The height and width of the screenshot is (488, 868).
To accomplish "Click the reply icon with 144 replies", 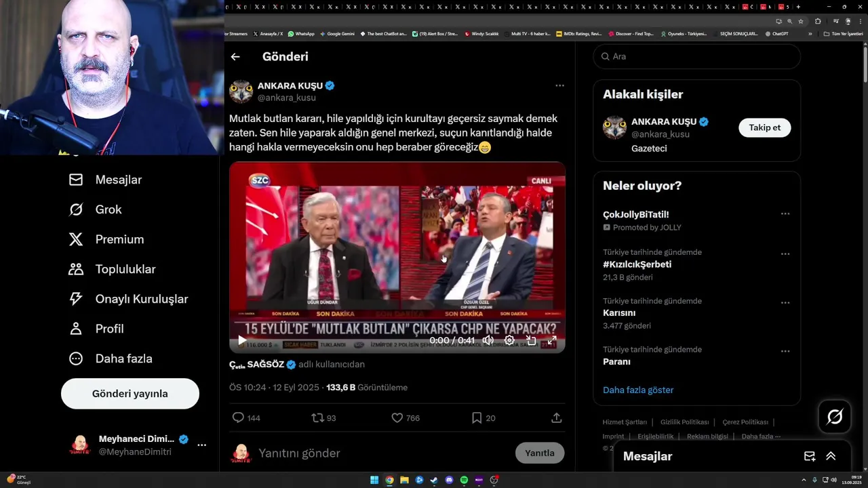I will [x=238, y=418].
